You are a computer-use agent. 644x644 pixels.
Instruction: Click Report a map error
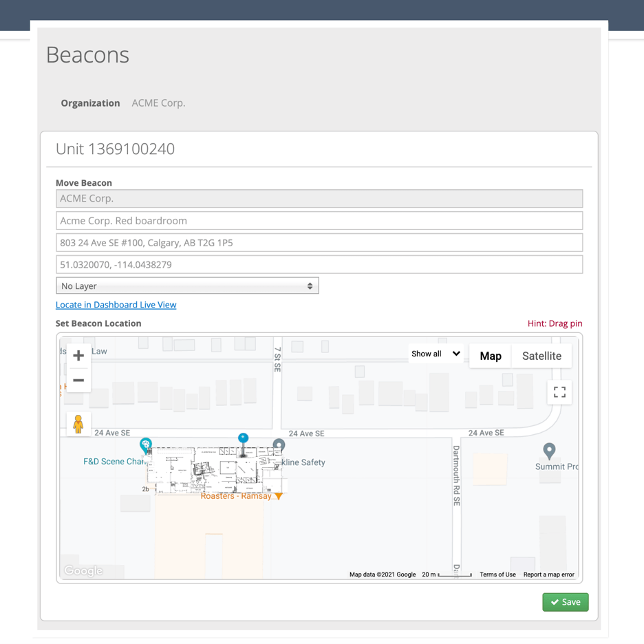click(548, 574)
